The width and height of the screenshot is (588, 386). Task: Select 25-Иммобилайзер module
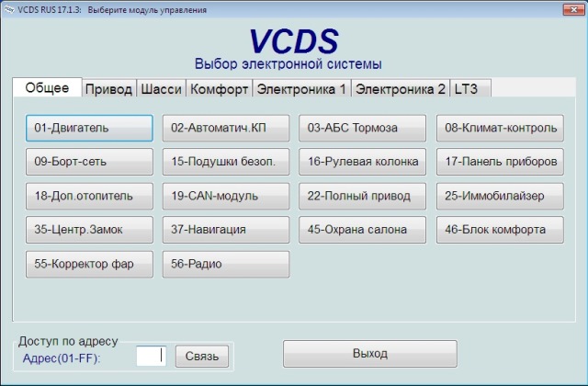coord(500,196)
